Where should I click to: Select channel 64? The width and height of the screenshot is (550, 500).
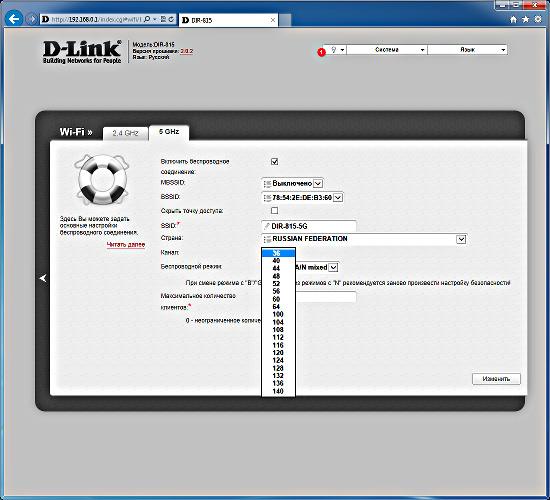pos(278,307)
